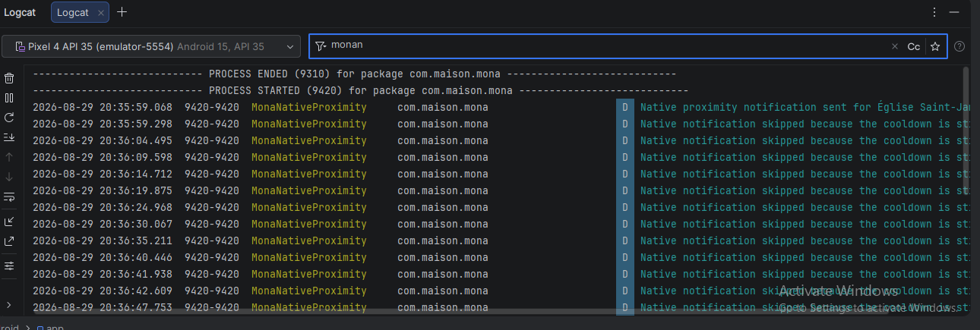Click timestamp 20:36:35.211
The width and height of the screenshot is (980, 330).
pyautogui.click(x=103, y=241)
